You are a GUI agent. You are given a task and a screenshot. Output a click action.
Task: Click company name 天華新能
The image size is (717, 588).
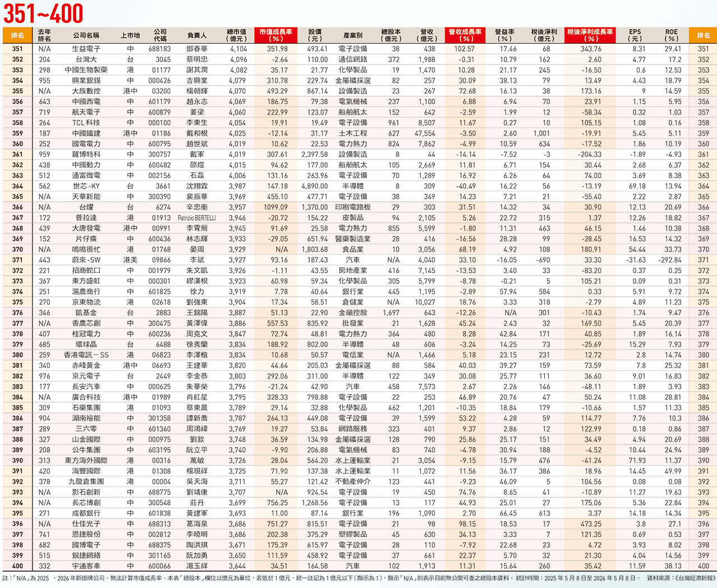(86, 197)
